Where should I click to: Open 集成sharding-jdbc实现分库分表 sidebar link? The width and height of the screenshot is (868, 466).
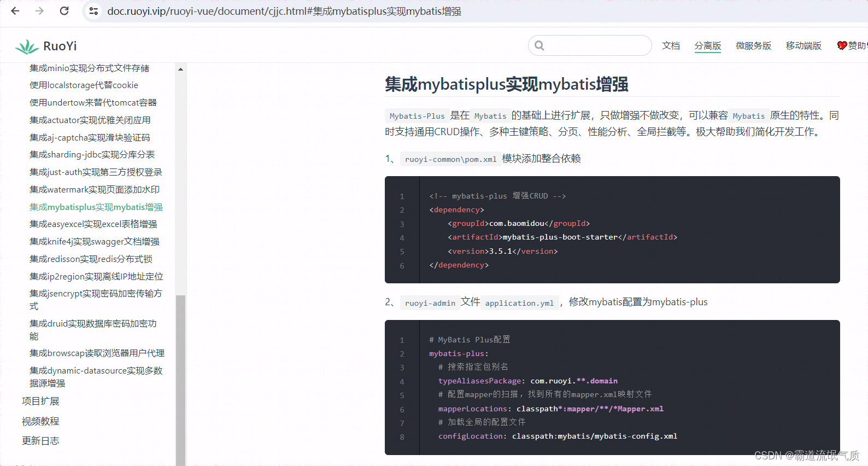pyautogui.click(x=92, y=154)
